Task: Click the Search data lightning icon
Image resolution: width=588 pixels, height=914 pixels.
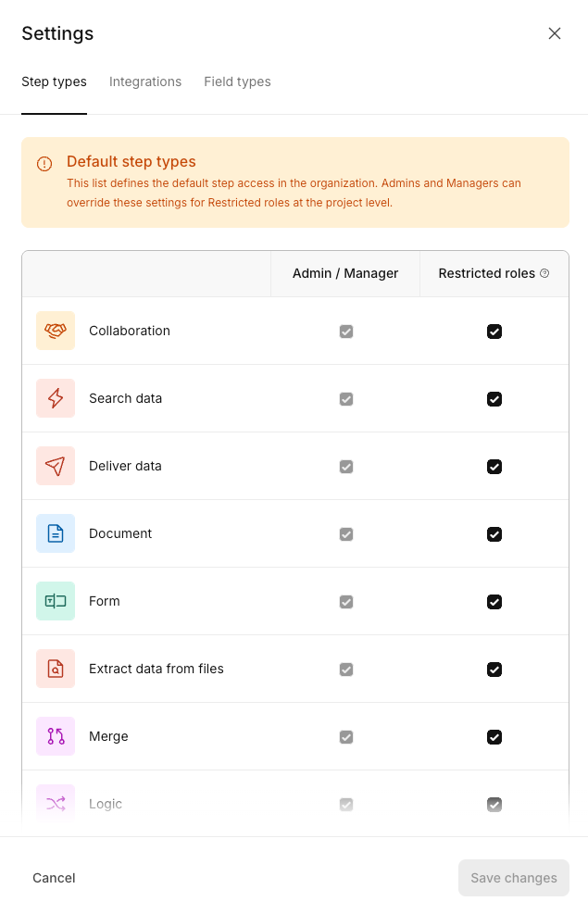Action: (x=56, y=398)
